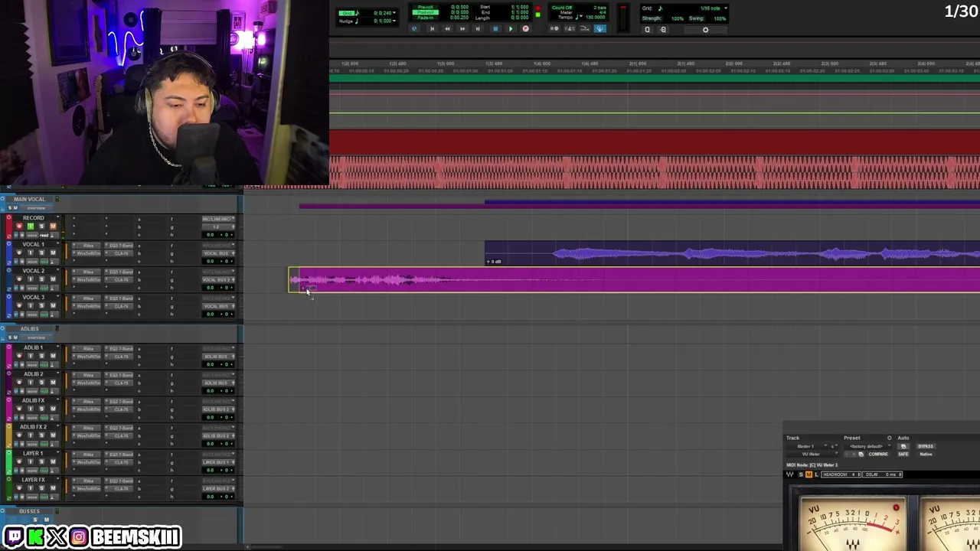Solo the MAIN VOCAL folder
Viewport: 980px width, 551px height.
coord(10,208)
